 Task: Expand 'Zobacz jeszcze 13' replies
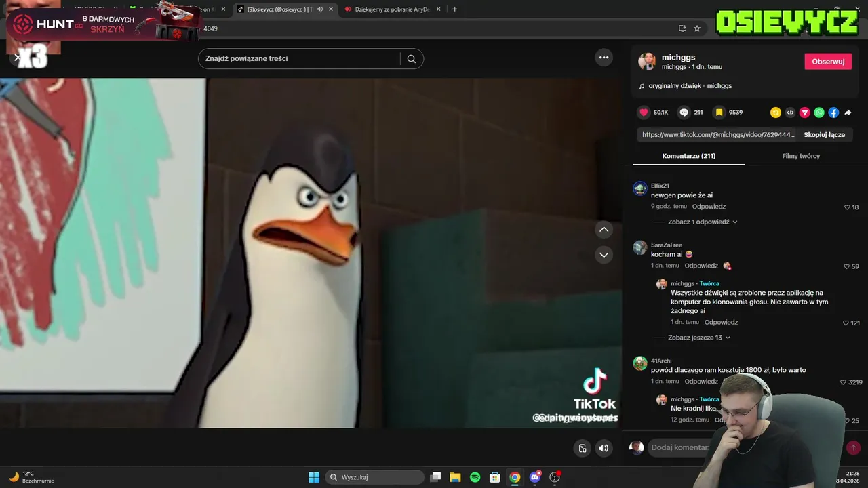point(699,338)
